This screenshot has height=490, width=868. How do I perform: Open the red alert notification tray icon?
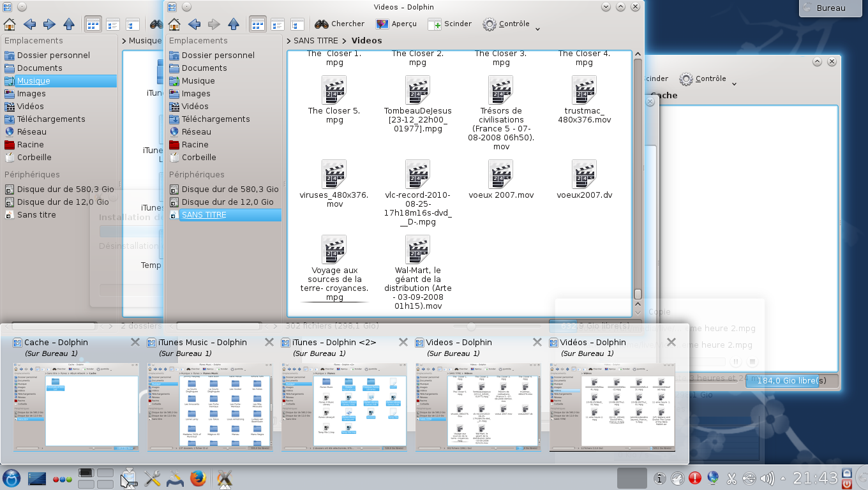point(696,478)
